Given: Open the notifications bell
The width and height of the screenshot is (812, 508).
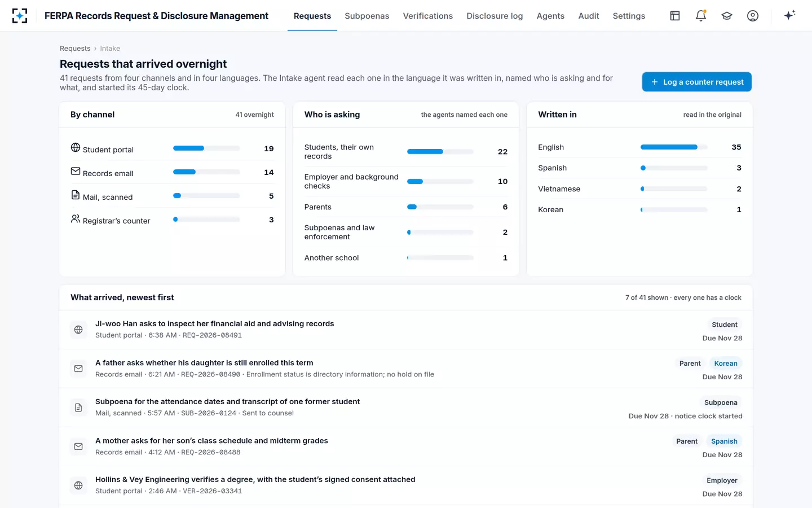Looking at the screenshot, I should pyautogui.click(x=701, y=16).
